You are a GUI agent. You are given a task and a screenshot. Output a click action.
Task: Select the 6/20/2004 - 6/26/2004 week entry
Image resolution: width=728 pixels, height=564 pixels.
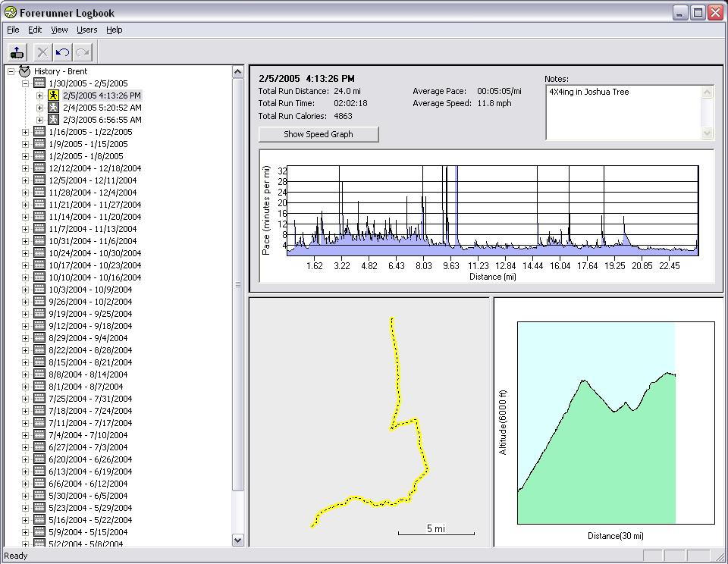90,459
